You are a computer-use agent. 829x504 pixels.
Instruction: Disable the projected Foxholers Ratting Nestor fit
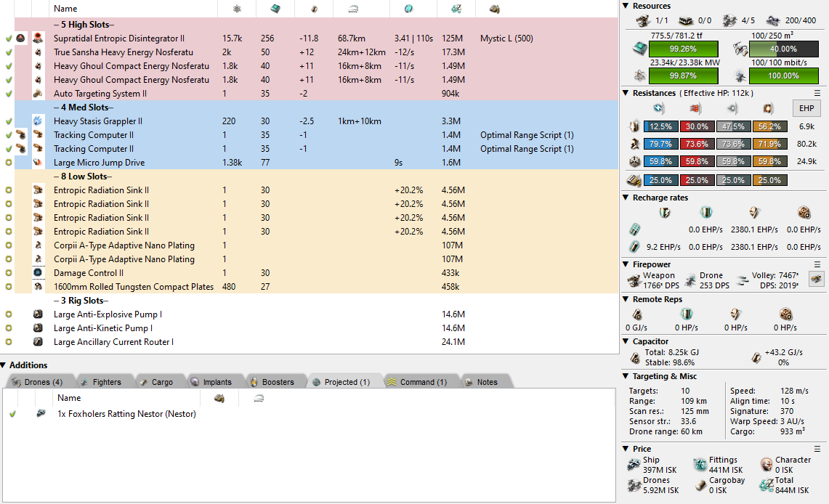[12, 414]
